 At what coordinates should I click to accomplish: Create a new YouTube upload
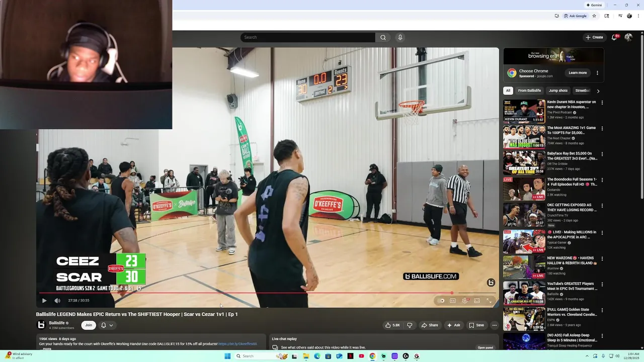pyautogui.click(x=594, y=37)
